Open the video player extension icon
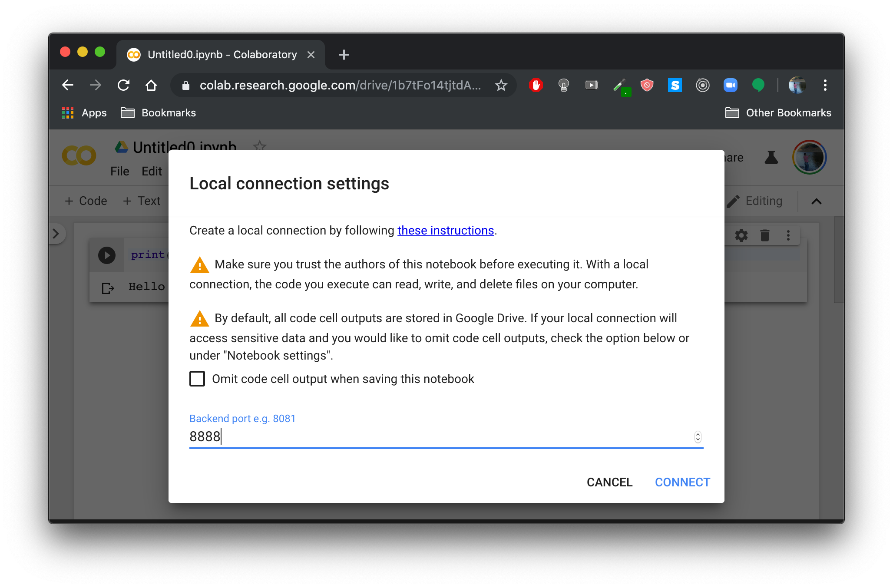The image size is (893, 588). [x=591, y=85]
